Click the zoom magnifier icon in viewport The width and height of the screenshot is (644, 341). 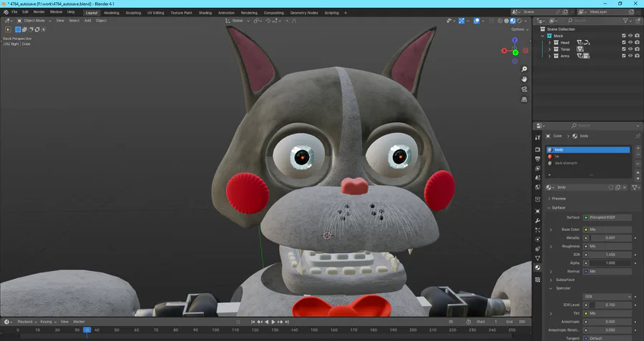pos(524,69)
